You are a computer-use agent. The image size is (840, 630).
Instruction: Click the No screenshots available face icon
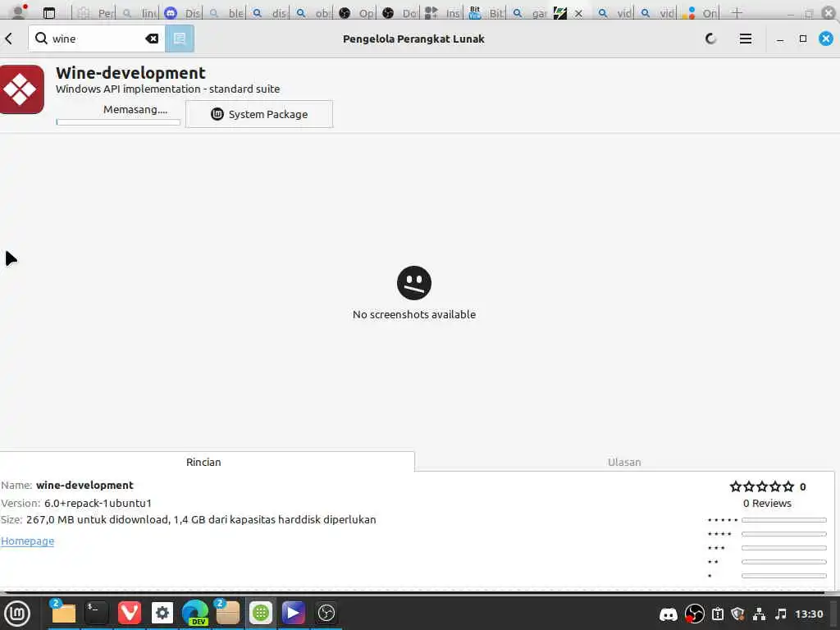[x=414, y=283]
